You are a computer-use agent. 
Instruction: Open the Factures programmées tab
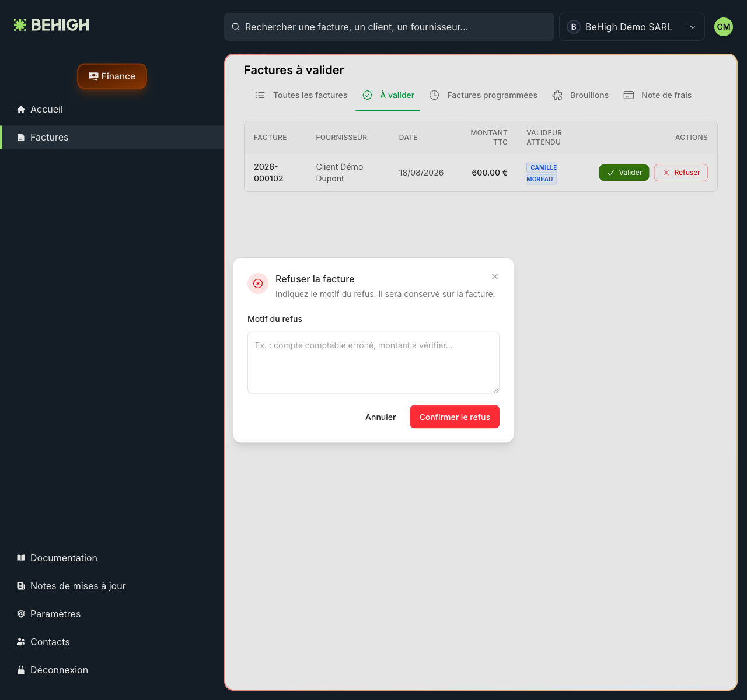tap(483, 95)
